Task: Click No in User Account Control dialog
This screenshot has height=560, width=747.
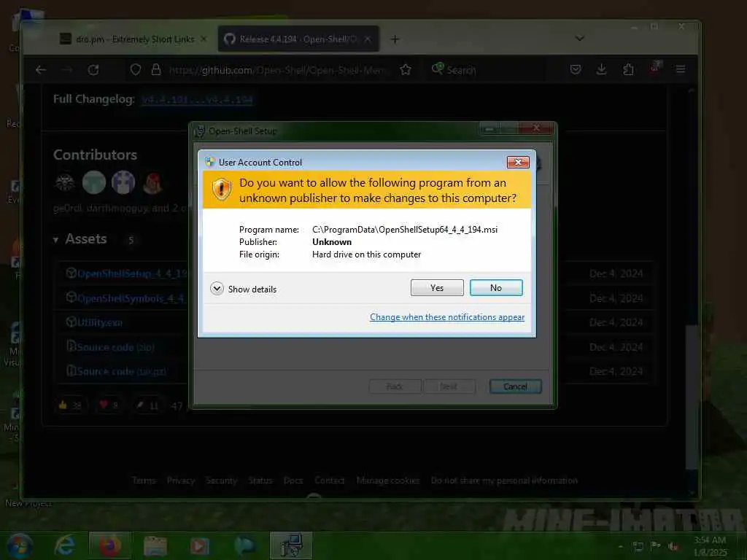Action: pyautogui.click(x=496, y=287)
